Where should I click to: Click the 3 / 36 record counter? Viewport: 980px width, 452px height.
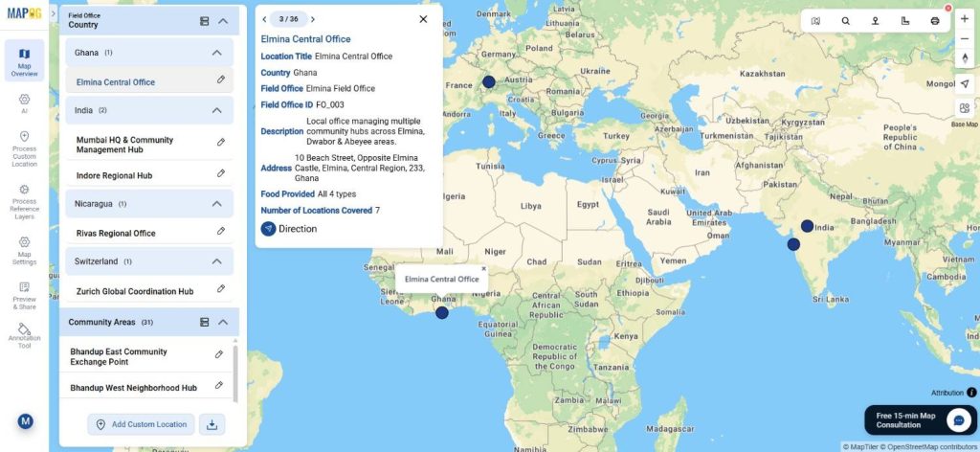pyautogui.click(x=288, y=19)
